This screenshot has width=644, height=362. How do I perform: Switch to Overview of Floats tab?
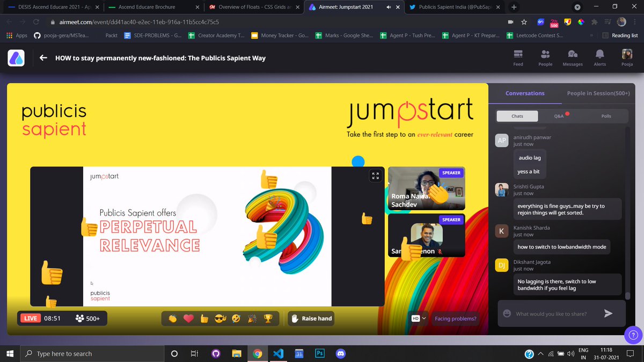255,8
